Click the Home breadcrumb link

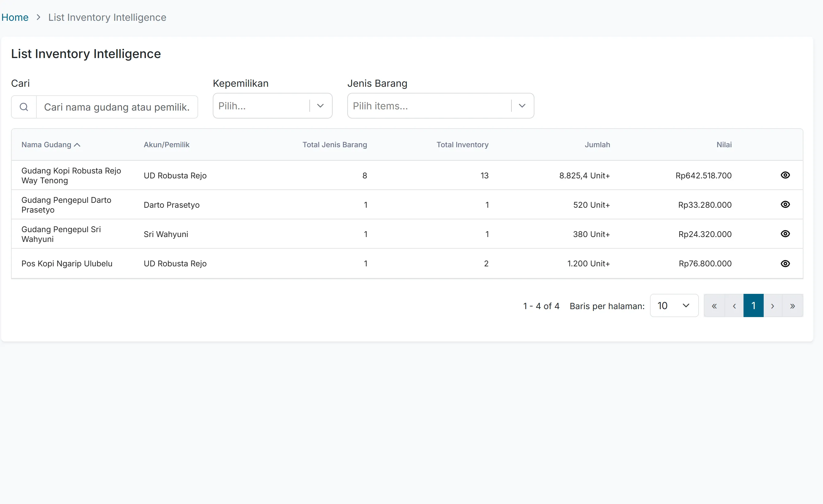click(15, 17)
